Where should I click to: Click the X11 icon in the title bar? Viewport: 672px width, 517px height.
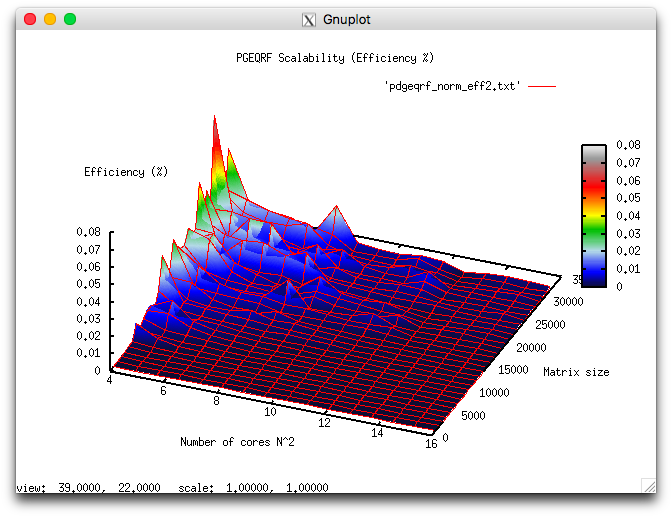(309, 20)
